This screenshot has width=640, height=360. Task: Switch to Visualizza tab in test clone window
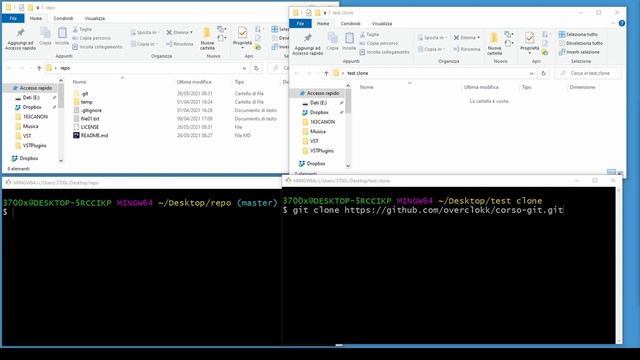pos(382,24)
